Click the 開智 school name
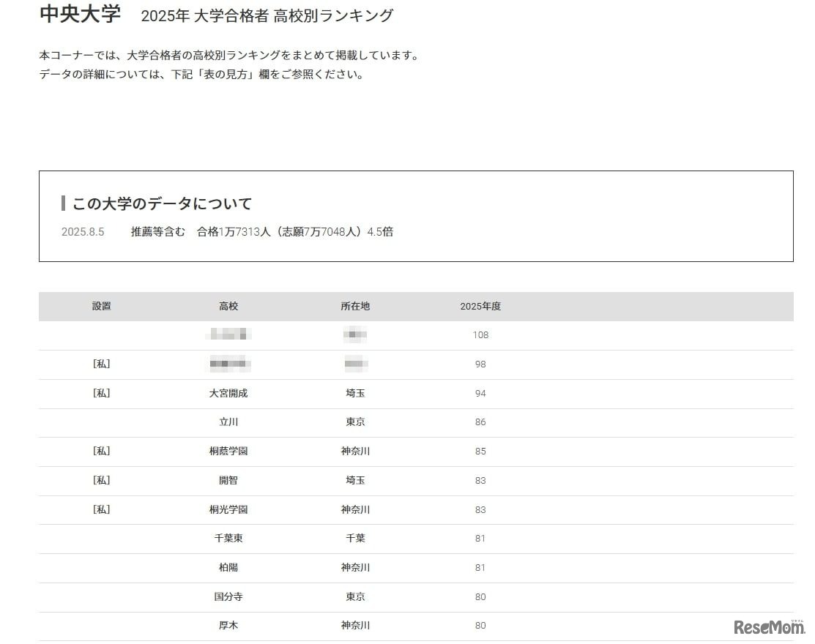Image resolution: width=815 pixels, height=644 pixels. tap(229, 480)
